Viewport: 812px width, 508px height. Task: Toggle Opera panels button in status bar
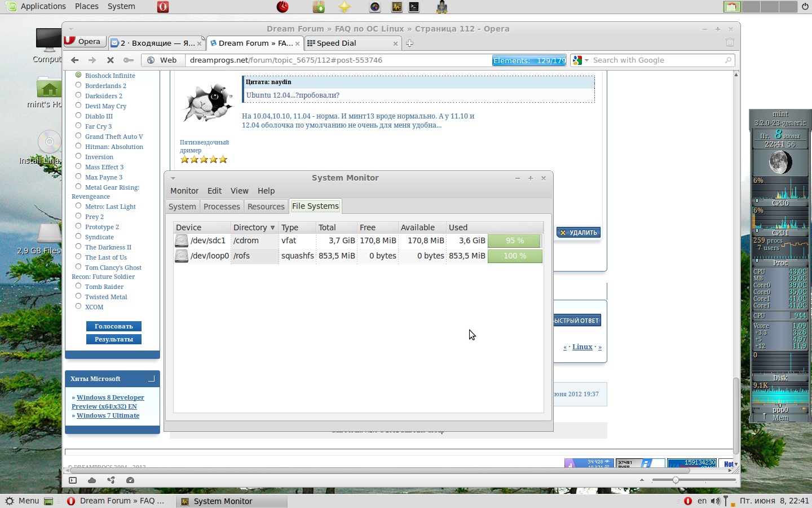(73, 480)
